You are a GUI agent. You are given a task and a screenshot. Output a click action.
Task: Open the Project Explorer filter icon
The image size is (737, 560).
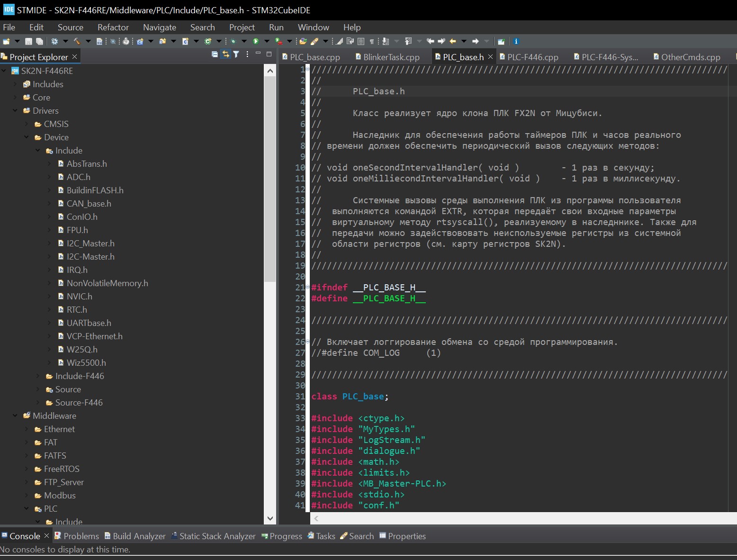click(236, 54)
